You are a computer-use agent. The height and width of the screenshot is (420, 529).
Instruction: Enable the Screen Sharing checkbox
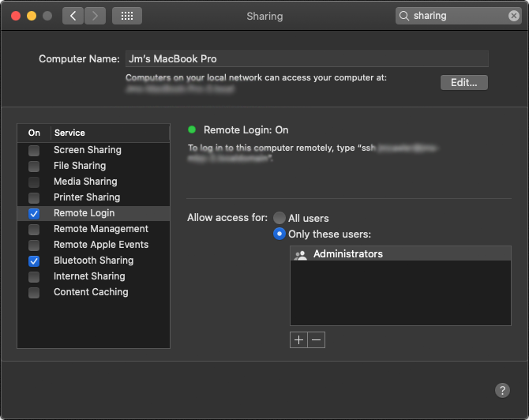tap(34, 151)
